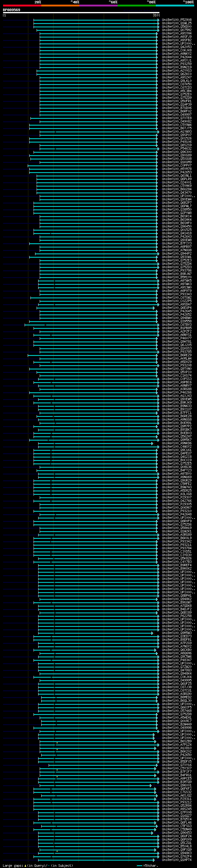Open hit UniRef100_A9SYH4
197x868 pixels.
pos(177,33)
